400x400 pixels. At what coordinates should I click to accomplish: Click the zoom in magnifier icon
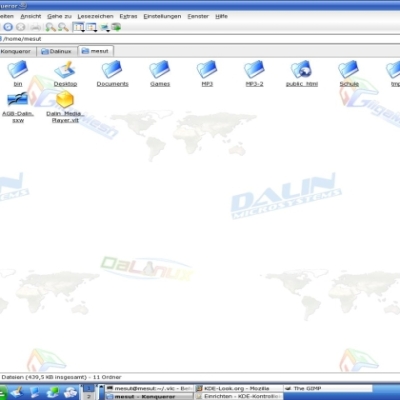51,27
